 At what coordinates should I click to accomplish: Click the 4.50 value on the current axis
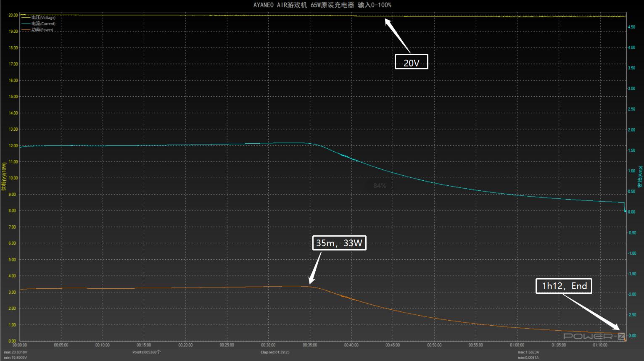coord(631,27)
